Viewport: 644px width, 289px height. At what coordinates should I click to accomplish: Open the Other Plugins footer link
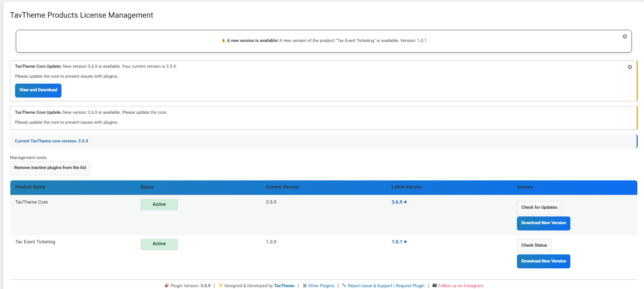tap(321, 286)
